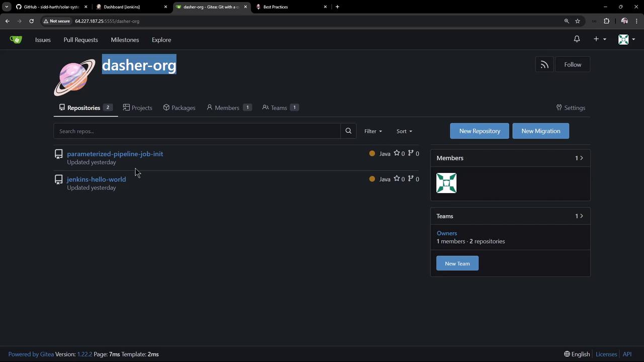The image size is (644, 362).
Task: Go to Issues in the navbar
Action: (x=43, y=40)
